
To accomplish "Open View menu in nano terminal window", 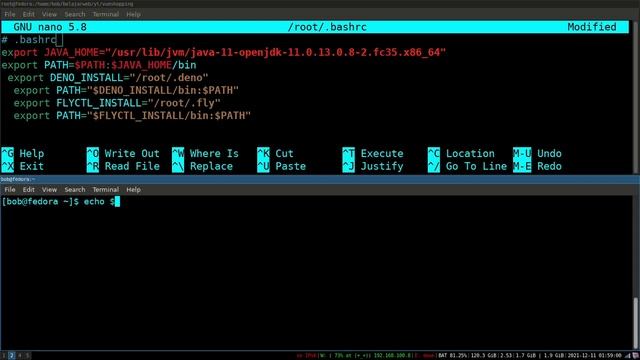I will pyautogui.click(x=49, y=14).
